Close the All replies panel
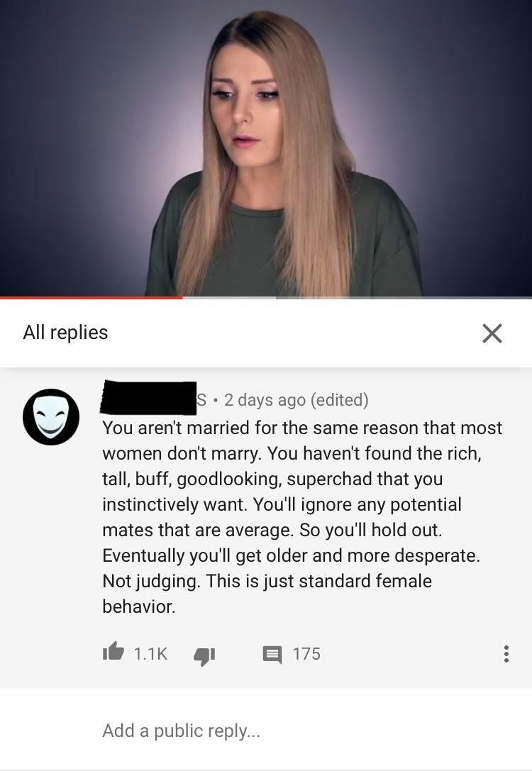This screenshot has height=771, width=532. [x=492, y=333]
